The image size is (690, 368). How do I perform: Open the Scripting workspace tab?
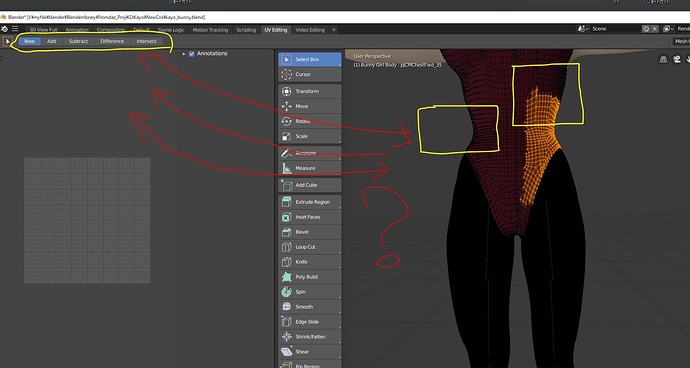tap(246, 30)
